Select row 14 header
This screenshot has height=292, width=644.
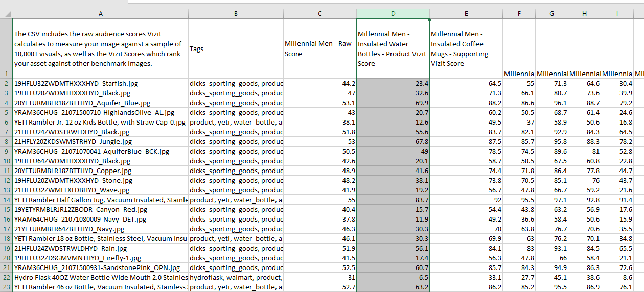click(6, 200)
